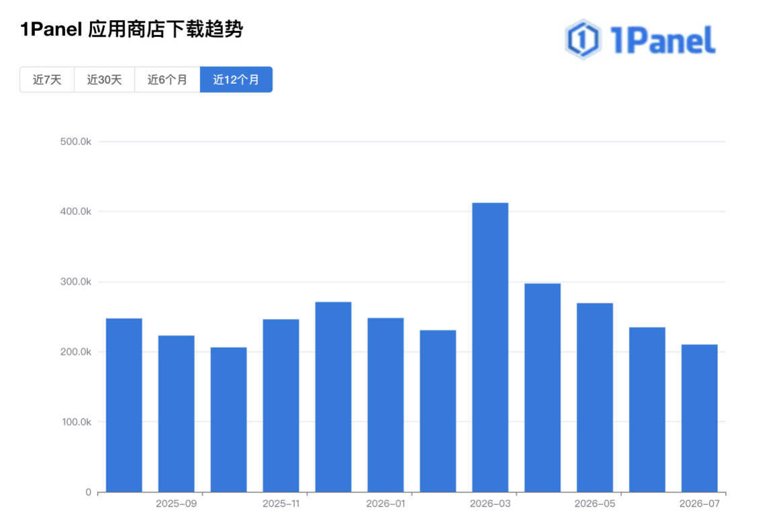Click the 2025-11 x-axis label
The width and height of the screenshot is (775, 532).
[281, 504]
